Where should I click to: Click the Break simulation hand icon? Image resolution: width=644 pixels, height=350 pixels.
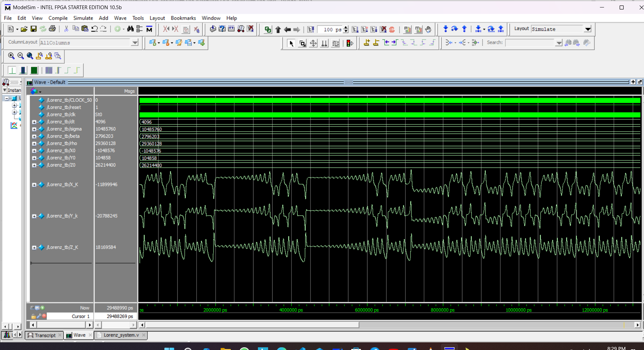428,30
